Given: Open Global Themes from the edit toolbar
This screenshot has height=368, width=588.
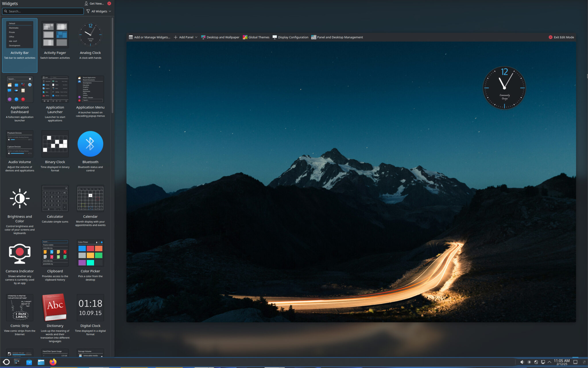Looking at the screenshot, I should pyautogui.click(x=256, y=37).
